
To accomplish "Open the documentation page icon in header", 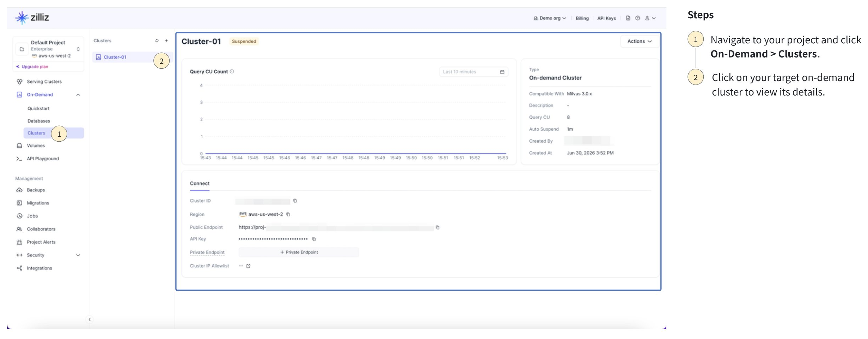I will [x=628, y=18].
